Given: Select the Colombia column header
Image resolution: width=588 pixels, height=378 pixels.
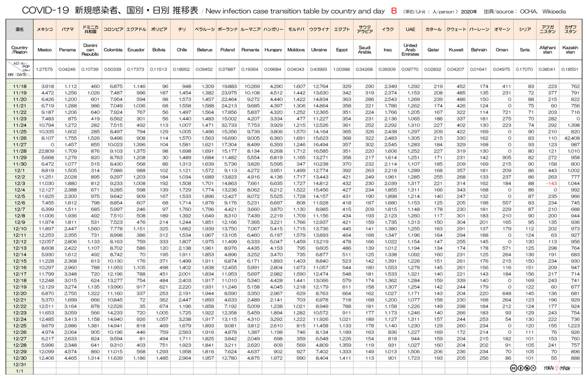Looking at the screenshot, I should (x=113, y=49).
